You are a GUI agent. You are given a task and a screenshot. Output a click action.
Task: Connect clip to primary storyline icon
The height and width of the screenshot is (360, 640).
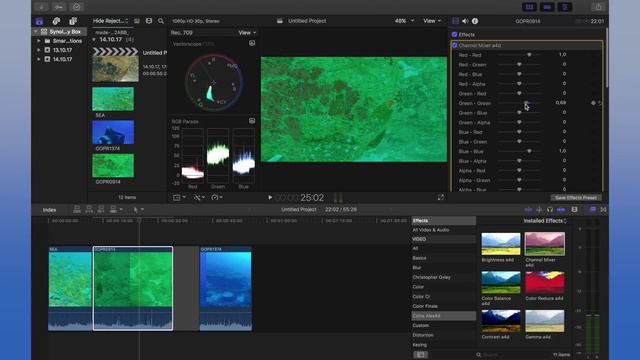77,210
